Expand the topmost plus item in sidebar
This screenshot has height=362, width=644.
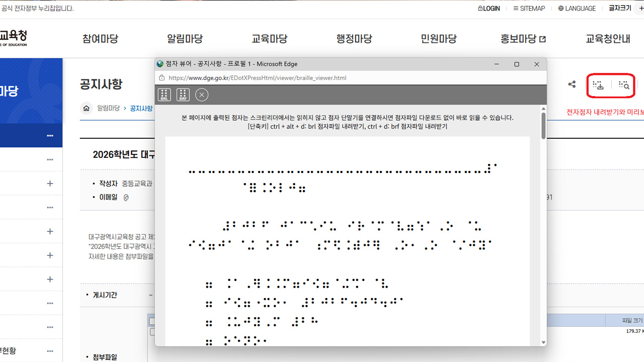[50, 184]
